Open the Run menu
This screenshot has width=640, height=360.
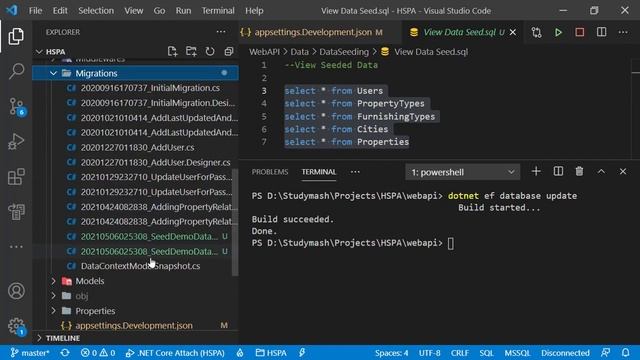(183, 11)
